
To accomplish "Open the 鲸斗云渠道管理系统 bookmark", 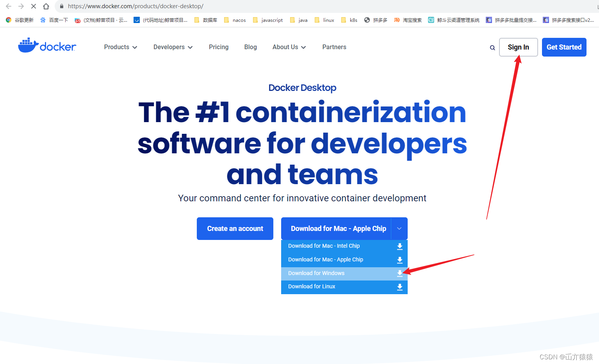I will tap(454, 20).
